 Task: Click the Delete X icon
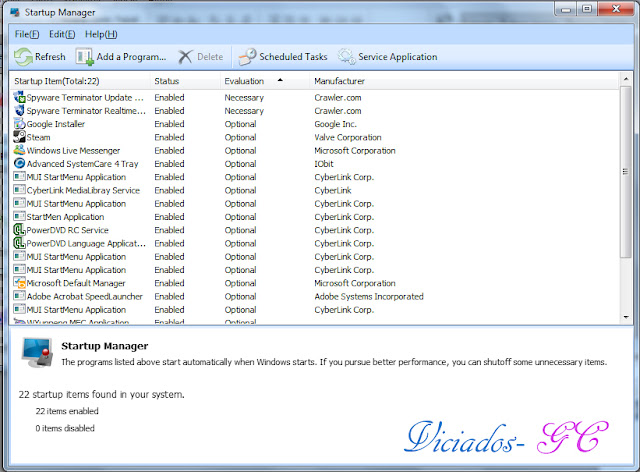coord(185,57)
